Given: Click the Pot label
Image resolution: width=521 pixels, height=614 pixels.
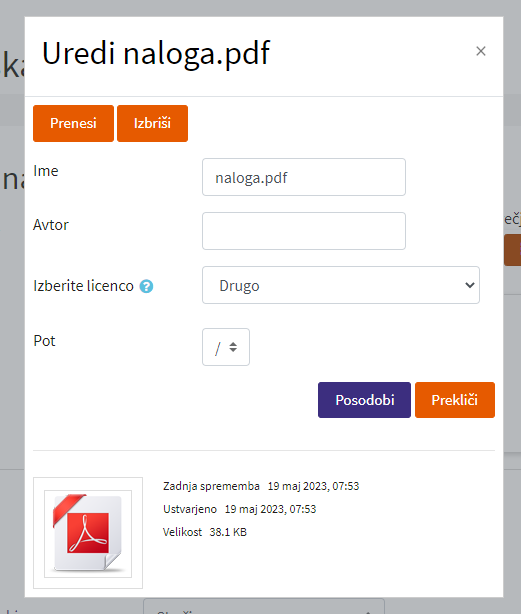Looking at the screenshot, I should (44, 341).
